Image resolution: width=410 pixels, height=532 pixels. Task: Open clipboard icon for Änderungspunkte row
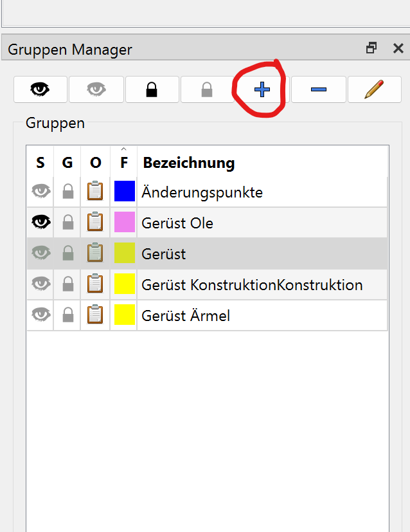[x=95, y=192]
